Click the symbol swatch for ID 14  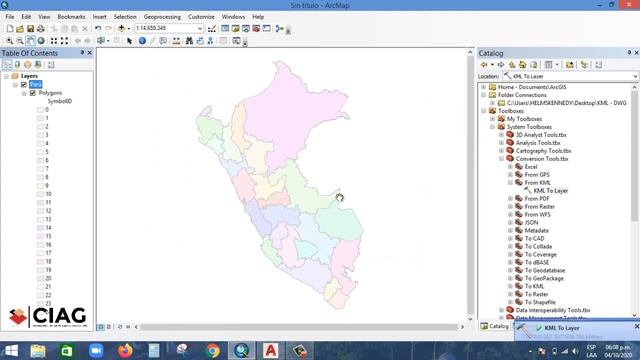40,228
